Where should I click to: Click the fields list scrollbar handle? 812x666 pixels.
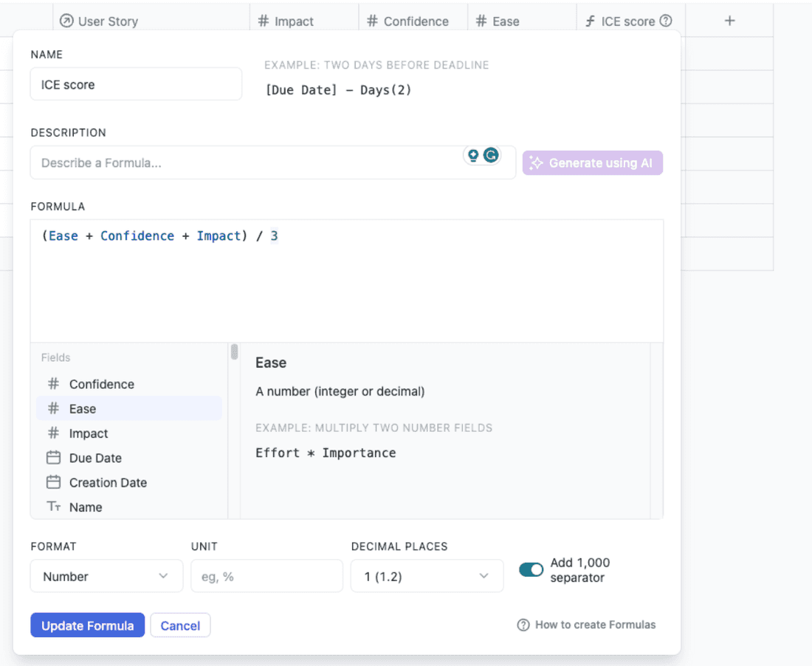click(234, 351)
